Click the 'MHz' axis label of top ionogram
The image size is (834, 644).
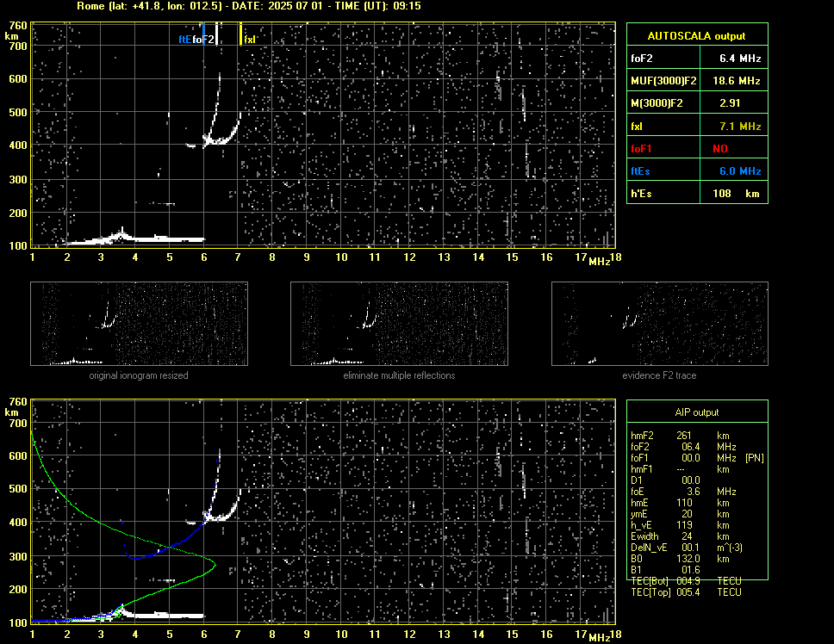coord(600,262)
